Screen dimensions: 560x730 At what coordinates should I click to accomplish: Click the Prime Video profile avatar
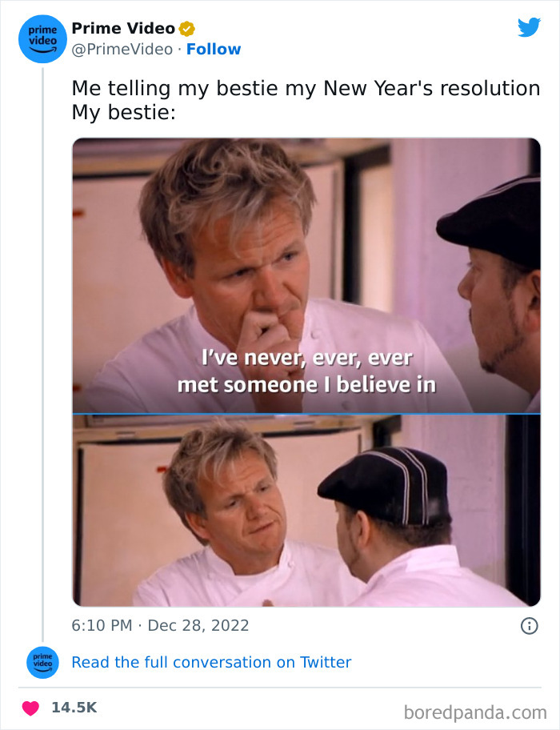pos(42,39)
